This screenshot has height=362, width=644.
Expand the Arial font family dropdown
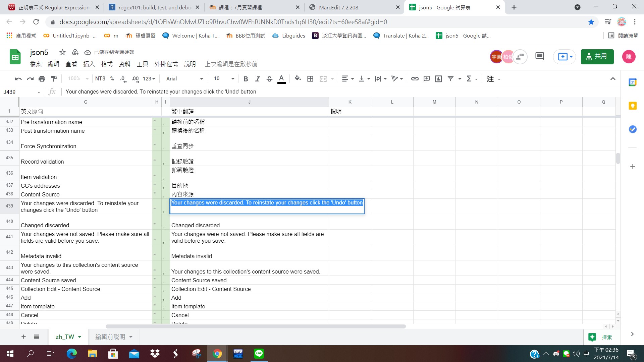184,79
